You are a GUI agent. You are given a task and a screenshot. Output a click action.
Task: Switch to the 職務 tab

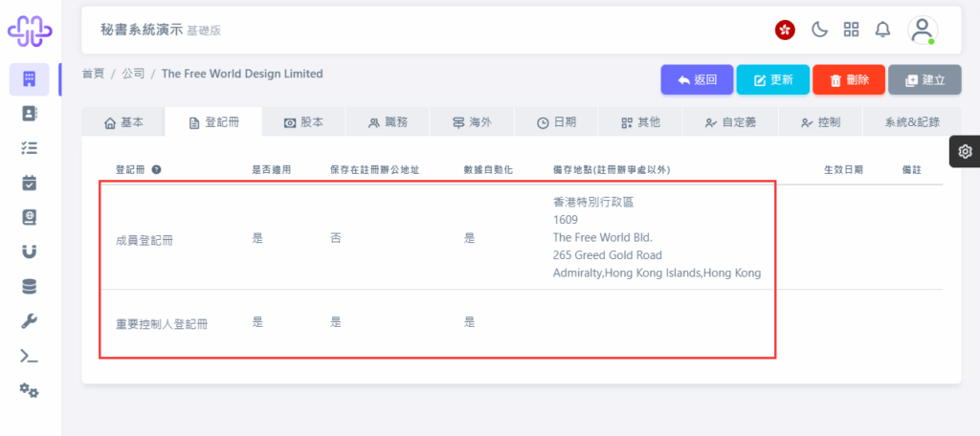click(x=388, y=122)
